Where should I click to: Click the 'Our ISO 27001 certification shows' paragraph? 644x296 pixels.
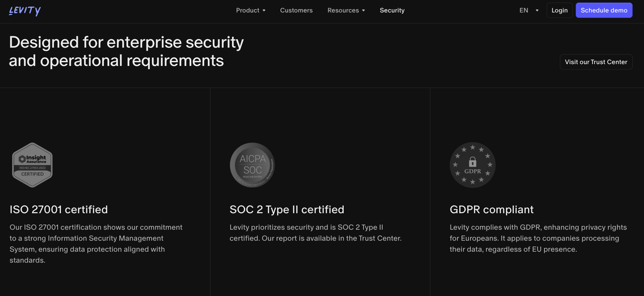point(96,244)
